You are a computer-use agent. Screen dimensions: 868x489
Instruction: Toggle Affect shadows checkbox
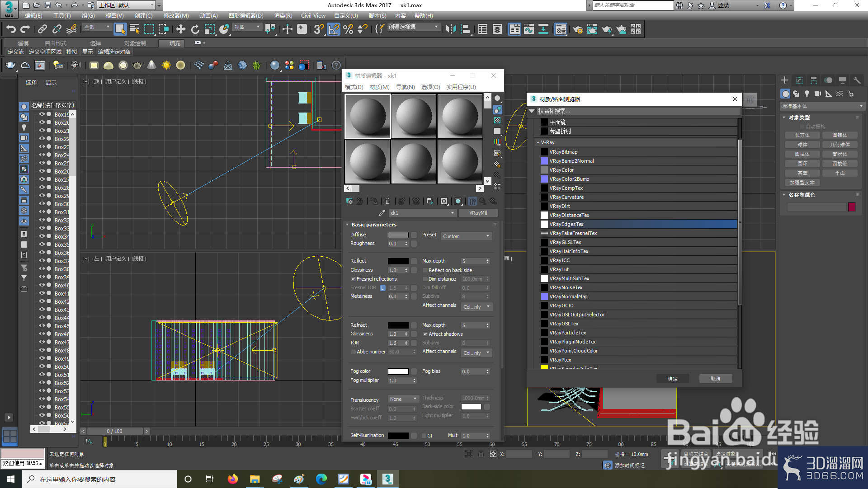[x=425, y=334]
